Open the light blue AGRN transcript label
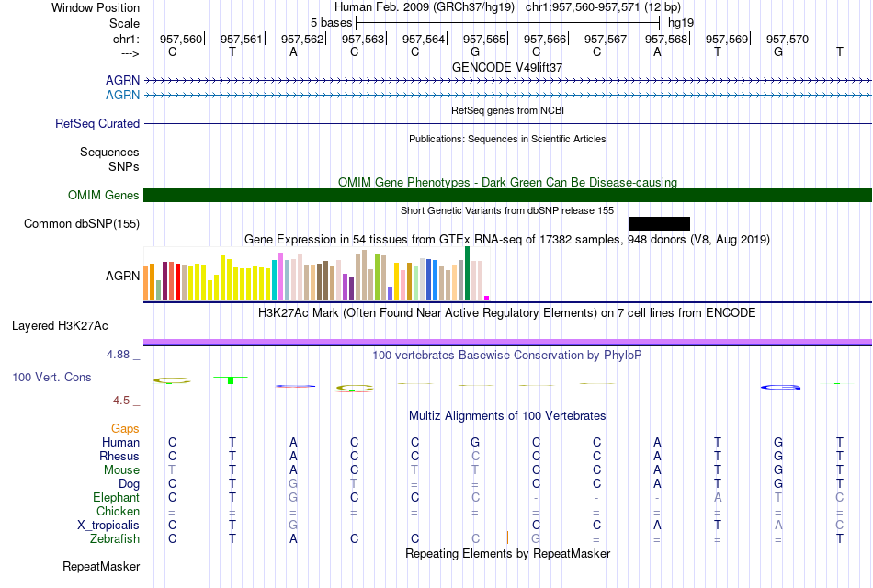The height and width of the screenshot is (588, 873). coord(122,95)
